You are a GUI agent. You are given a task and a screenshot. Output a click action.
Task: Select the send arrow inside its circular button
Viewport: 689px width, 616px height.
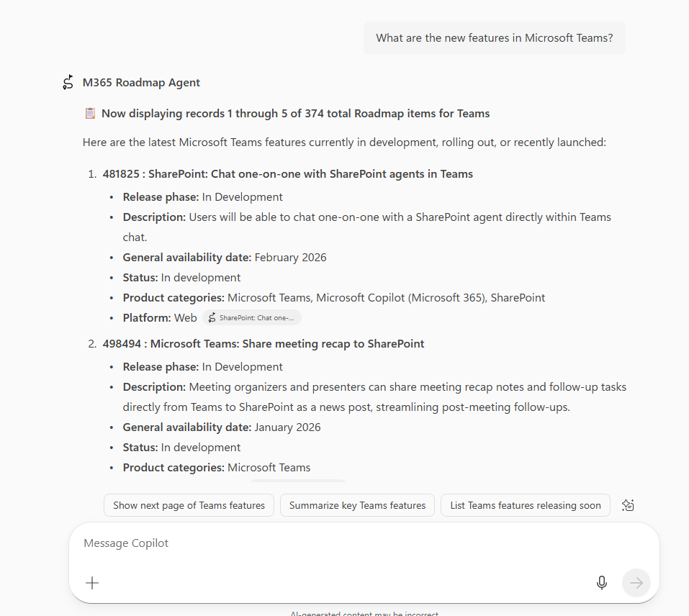pos(636,583)
